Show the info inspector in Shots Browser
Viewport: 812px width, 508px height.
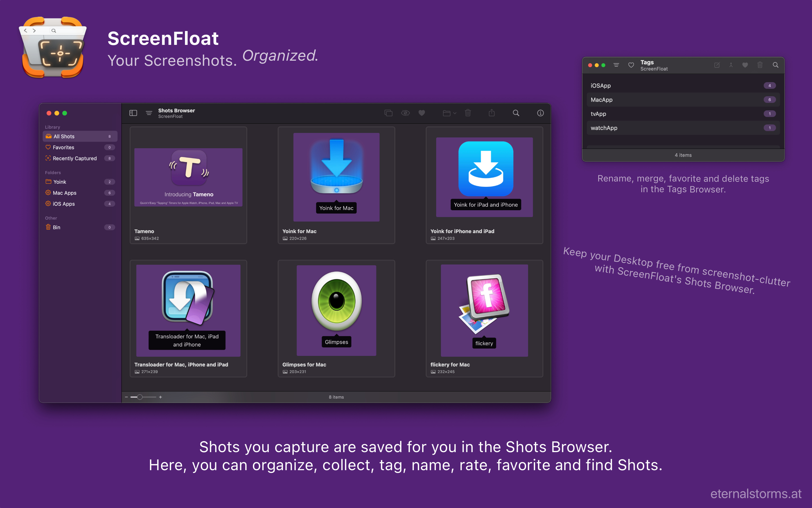click(540, 113)
